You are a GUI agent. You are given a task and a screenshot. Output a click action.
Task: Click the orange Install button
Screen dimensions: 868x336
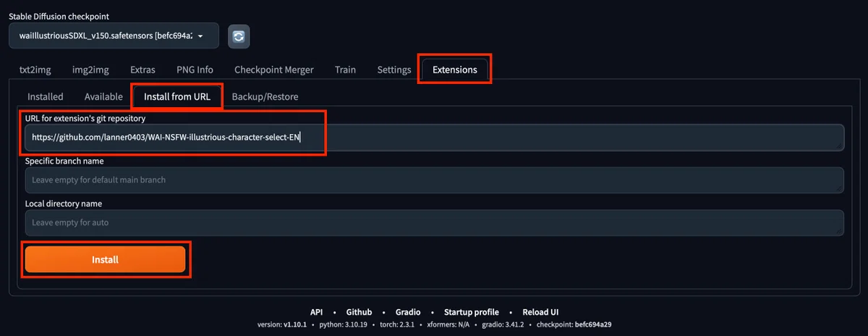click(106, 259)
